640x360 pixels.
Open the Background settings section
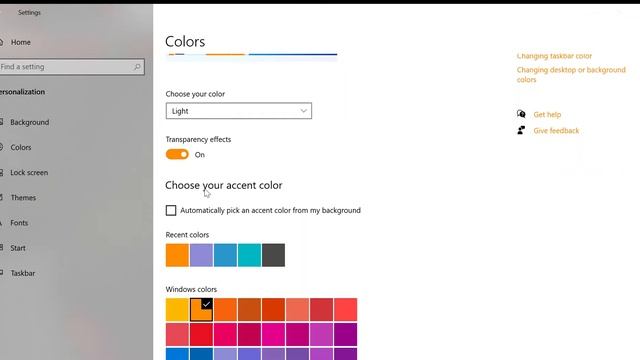29,122
